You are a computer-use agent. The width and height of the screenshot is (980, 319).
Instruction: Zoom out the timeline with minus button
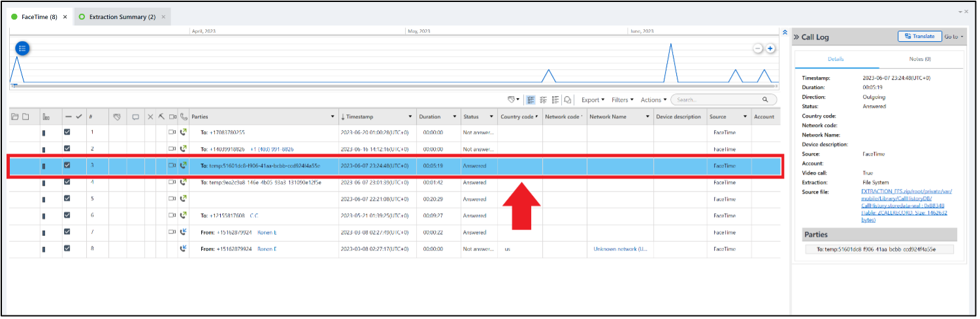click(758, 48)
